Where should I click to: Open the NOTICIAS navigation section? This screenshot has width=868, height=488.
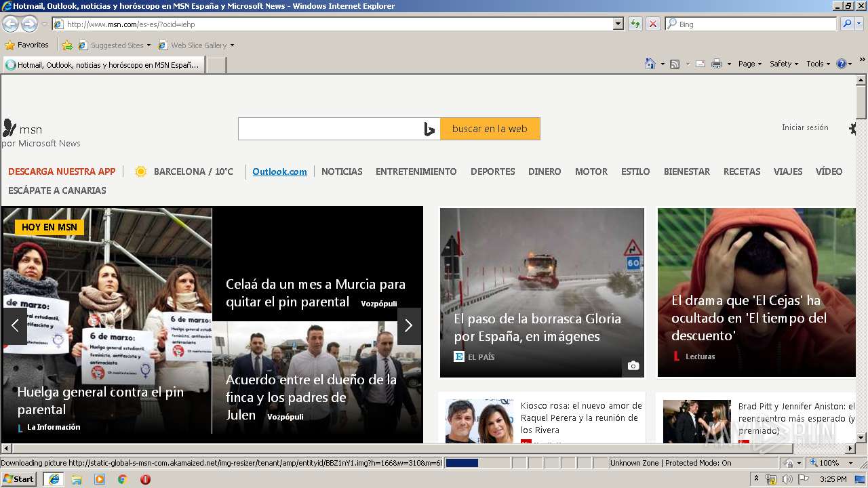[342, 171]
